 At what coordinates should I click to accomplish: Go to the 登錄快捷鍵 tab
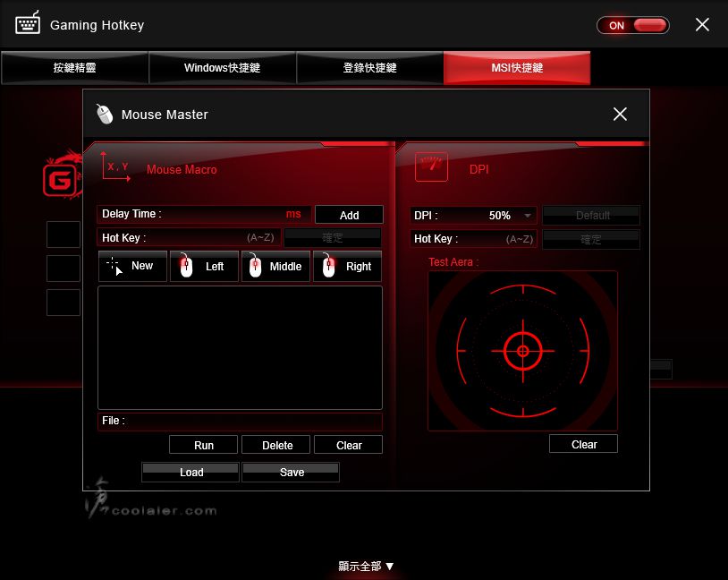coord(369,68)
